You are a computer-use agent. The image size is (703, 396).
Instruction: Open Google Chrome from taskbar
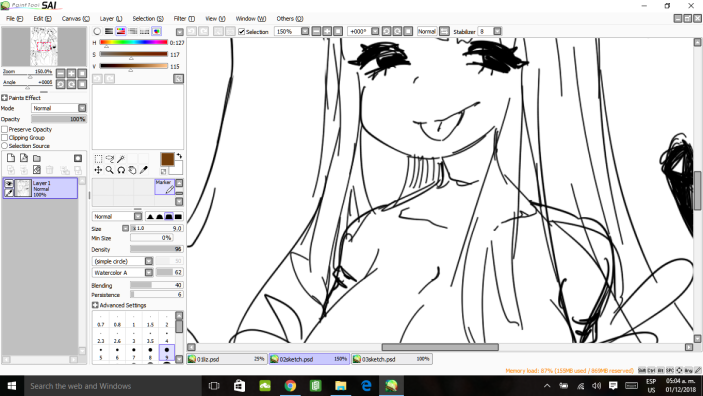tap(290, 386)
